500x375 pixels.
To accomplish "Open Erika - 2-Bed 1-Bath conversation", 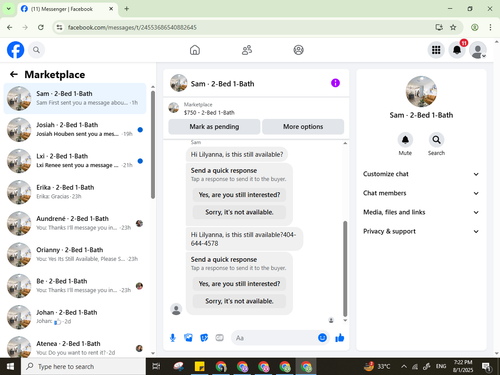I will [75, 192].
